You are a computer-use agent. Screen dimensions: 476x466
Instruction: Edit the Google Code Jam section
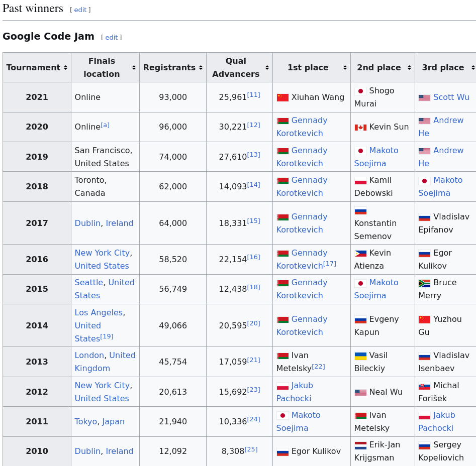[112, 37]
